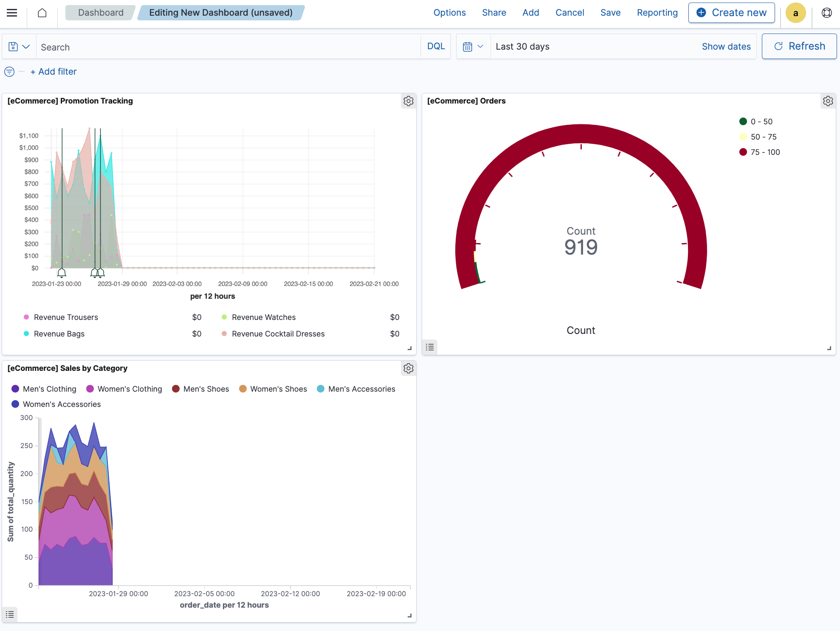
Task: Open settings gear on the Orders gauge panel
Action: tap(828, 101)
